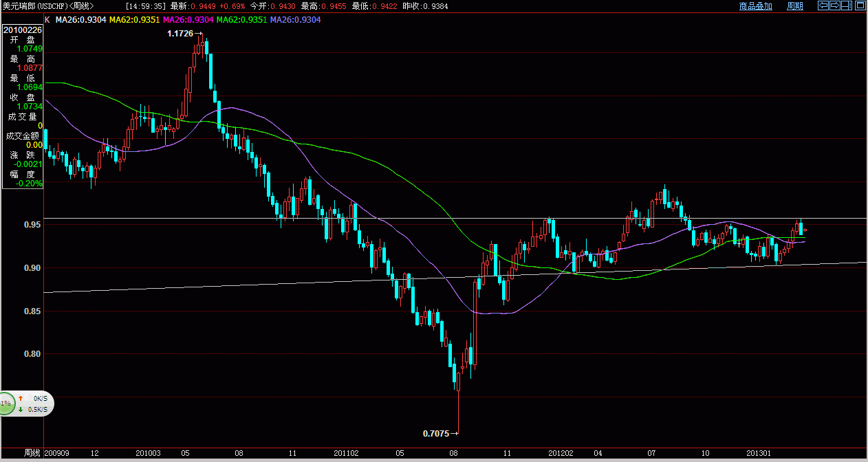This screenshot has width=868, height=462.
Task: Click the left arrow navigation icon
Action: click(x=823, y=5)
